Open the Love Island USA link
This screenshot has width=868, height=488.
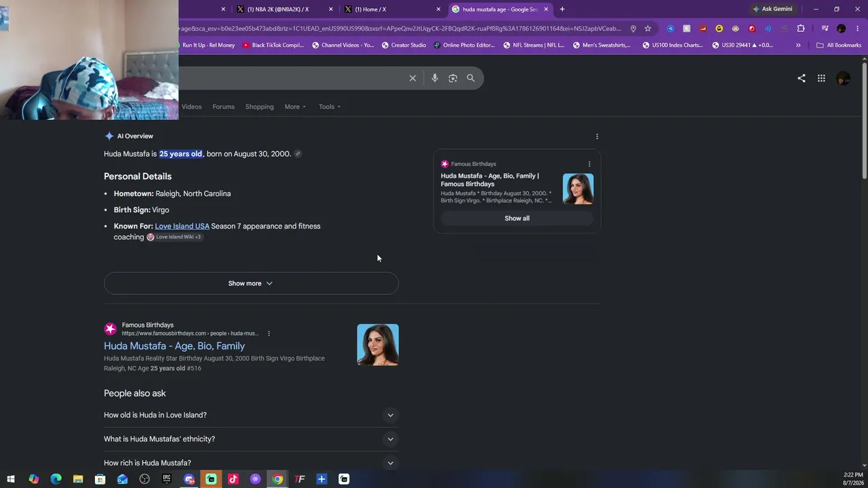(x=182, y=226)
